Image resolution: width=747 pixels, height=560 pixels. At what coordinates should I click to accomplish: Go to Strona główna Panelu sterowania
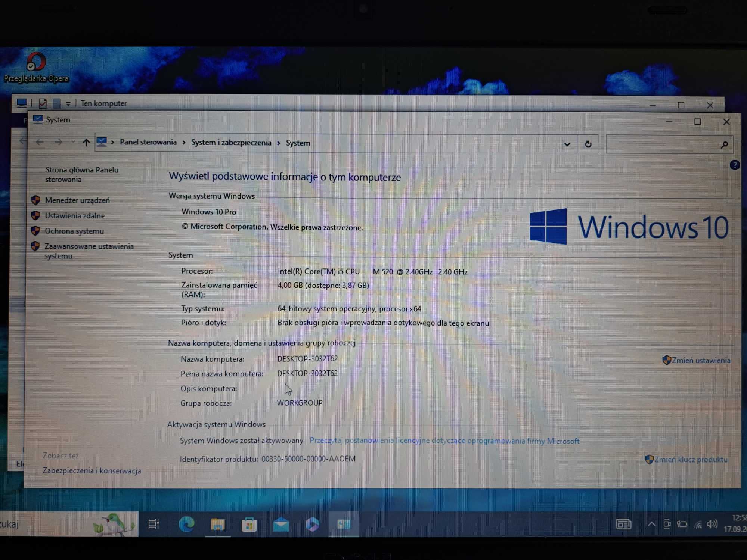click(x=82, y=174)
